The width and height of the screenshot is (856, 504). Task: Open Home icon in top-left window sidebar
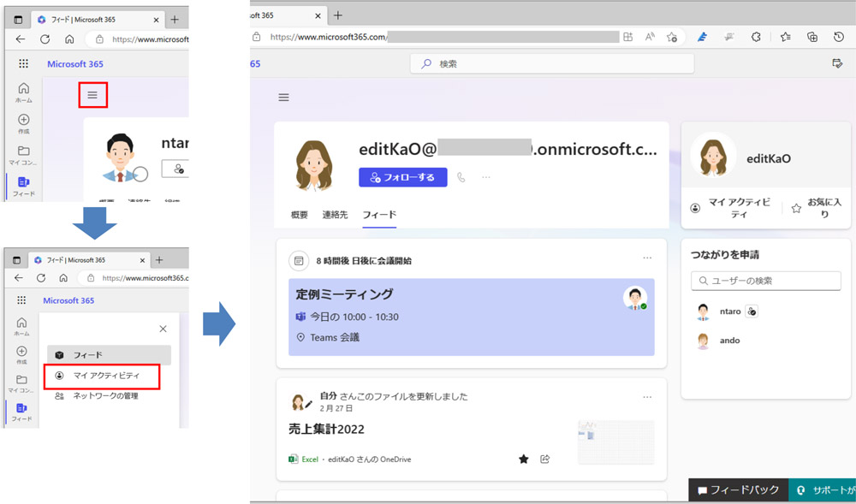[23, 92]
